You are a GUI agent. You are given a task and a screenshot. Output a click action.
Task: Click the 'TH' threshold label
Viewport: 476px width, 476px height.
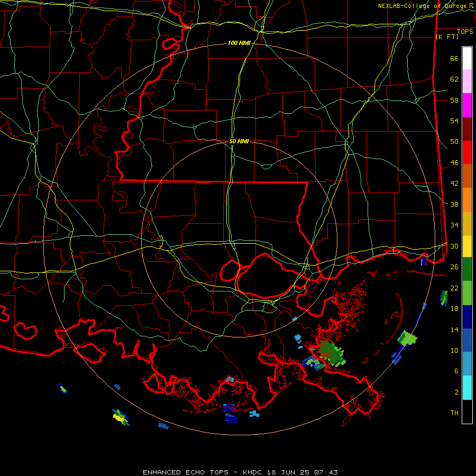point(454,413)
